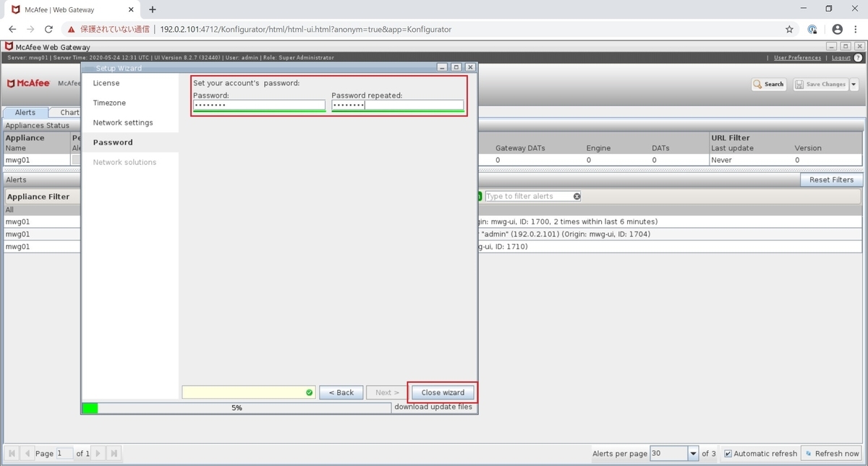Screen dimensions: 868x466
Task: Click the browser address bar URL
Action: click(305, 30)
